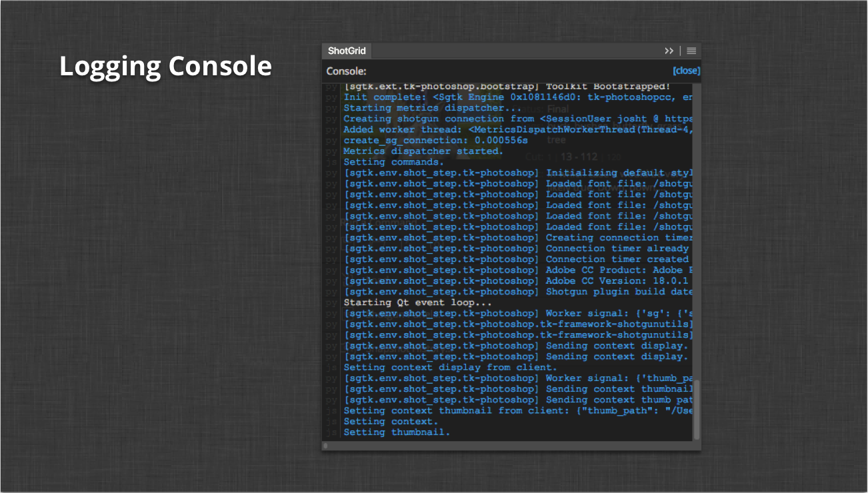Screen dimensions: 868x493
Task: Select the 'Setting context display from client.' line
Action: (451, 367)
